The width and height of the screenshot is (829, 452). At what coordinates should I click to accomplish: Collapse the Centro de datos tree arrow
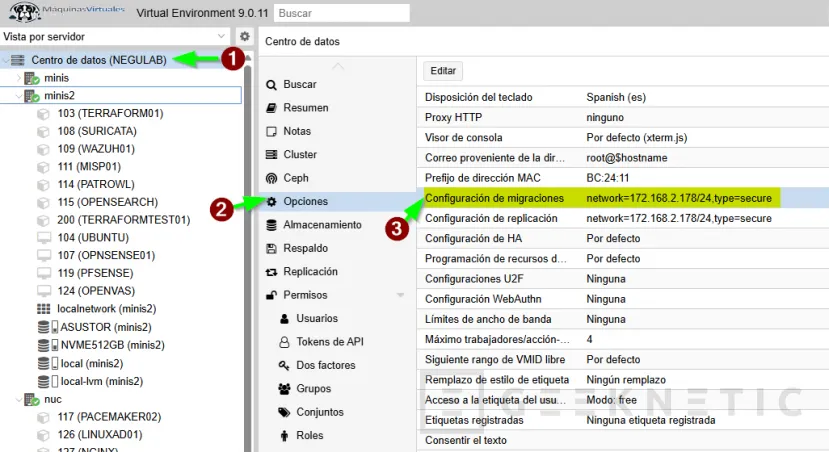5,60
